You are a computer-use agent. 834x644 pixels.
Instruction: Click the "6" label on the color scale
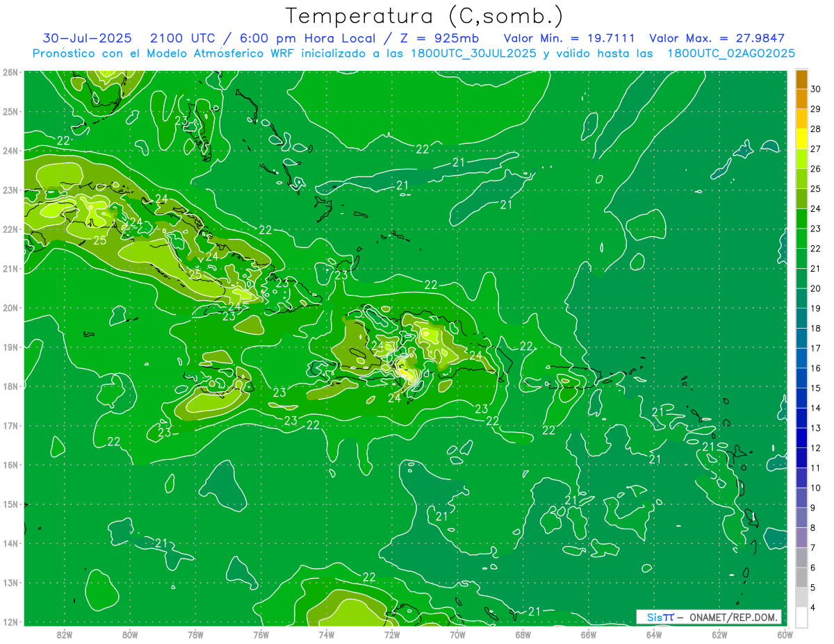pyautogui.click(x=813, y=568)
